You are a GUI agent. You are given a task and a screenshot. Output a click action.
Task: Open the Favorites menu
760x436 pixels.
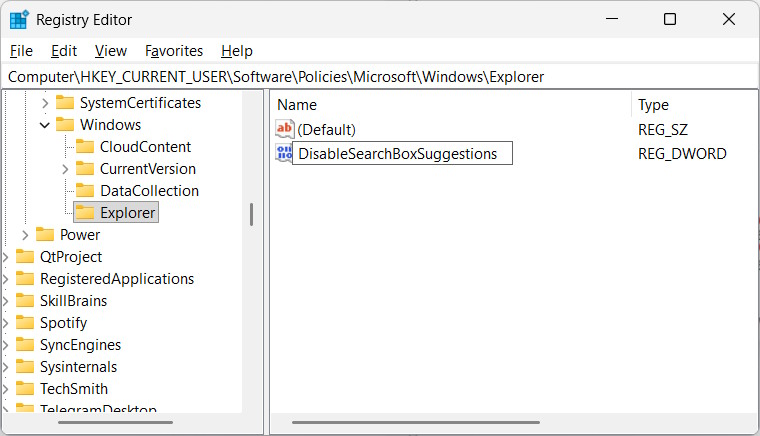(173, 51)
